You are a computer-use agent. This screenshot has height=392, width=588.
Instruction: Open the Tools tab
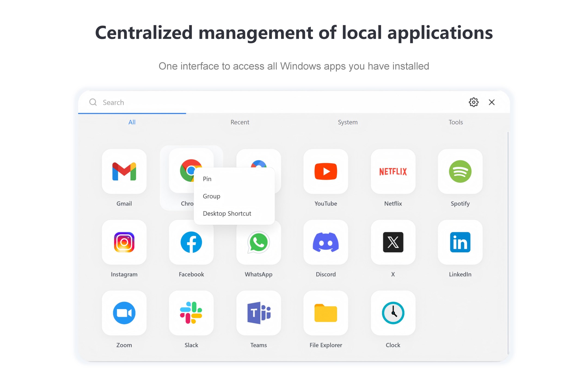(455, 122)
